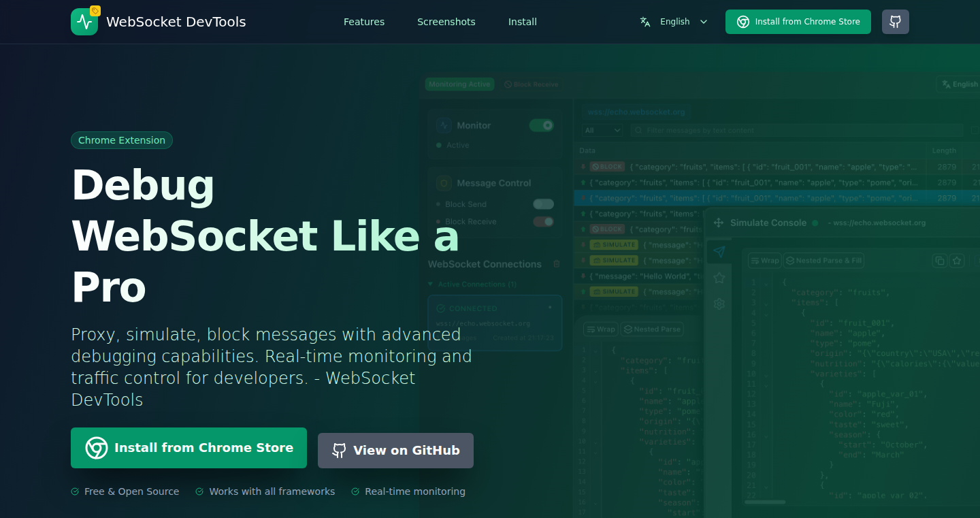The image size is (980, 518).
Task: Click translate icon in the screenshot's English button
Action: tap(946, 84)
